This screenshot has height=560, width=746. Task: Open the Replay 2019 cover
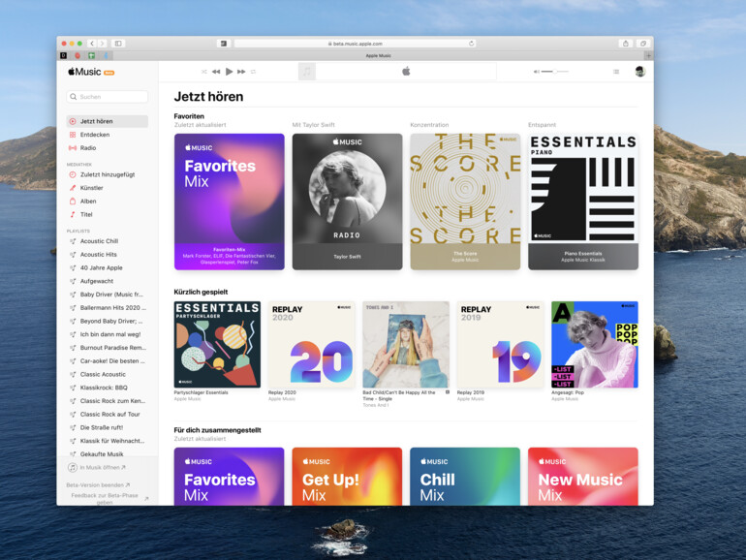500,345
